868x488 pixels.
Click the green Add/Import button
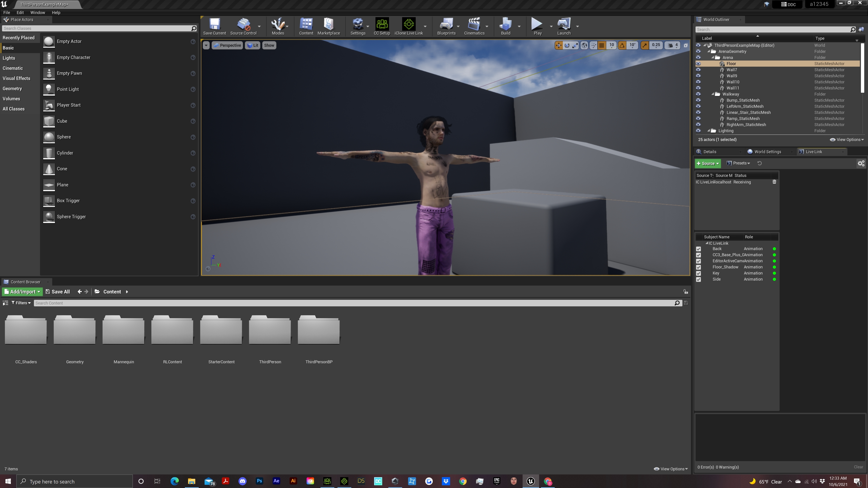point(22,292)
